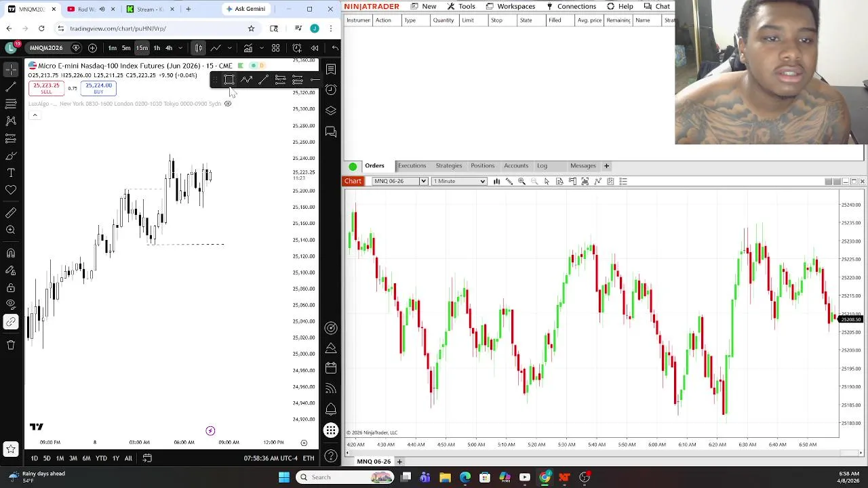The image size is (868, 488).
Task: Open the alerts clock icon on right sidebar
Action: (x=331, y=89)
